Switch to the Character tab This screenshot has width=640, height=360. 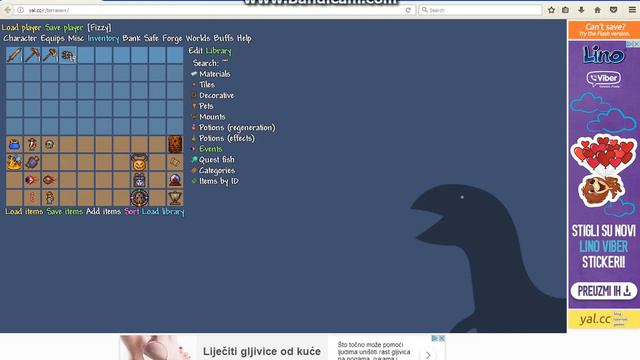click(x=20, y=38)
